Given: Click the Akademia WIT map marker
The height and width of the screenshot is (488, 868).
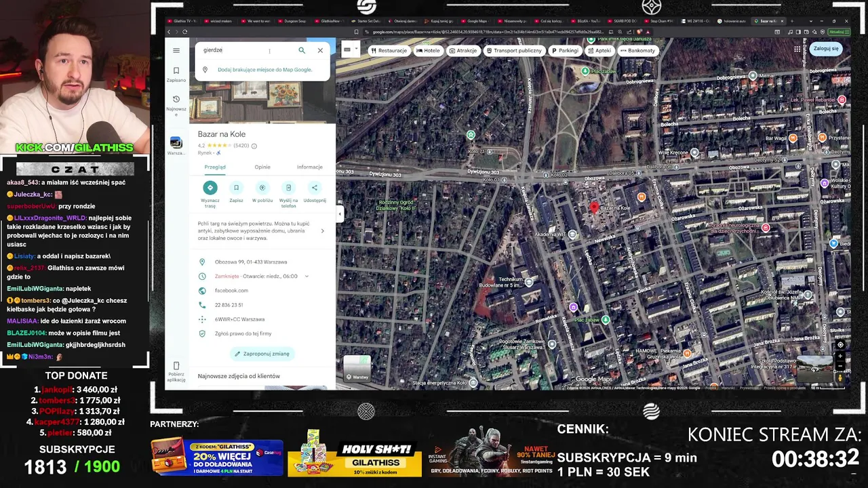Looking at the screenshot, I should (x=573, y=234).
